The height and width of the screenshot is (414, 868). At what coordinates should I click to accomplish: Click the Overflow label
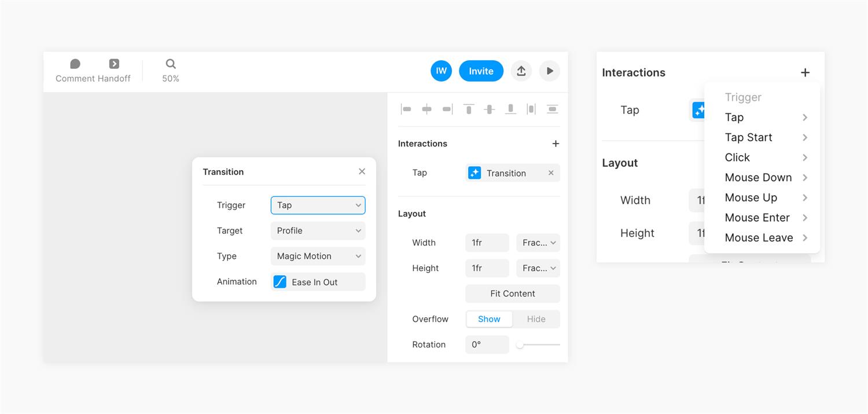click(x=430, y=319)
